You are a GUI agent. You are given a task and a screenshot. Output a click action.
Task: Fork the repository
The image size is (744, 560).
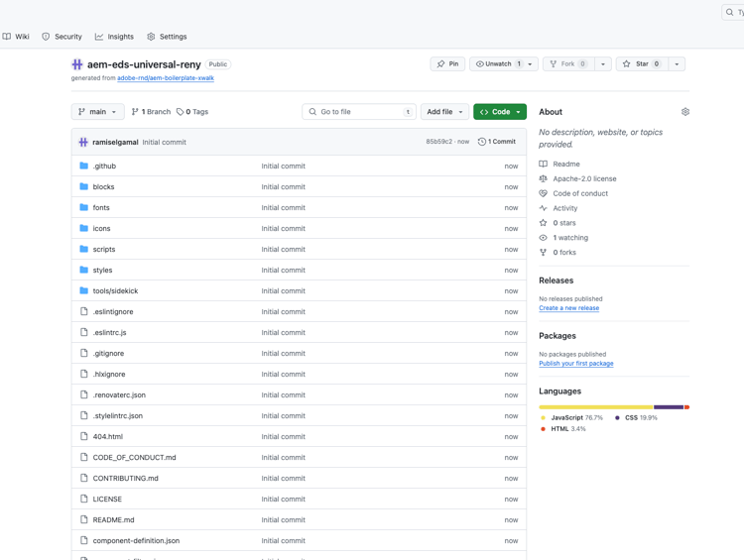point(568,64)
